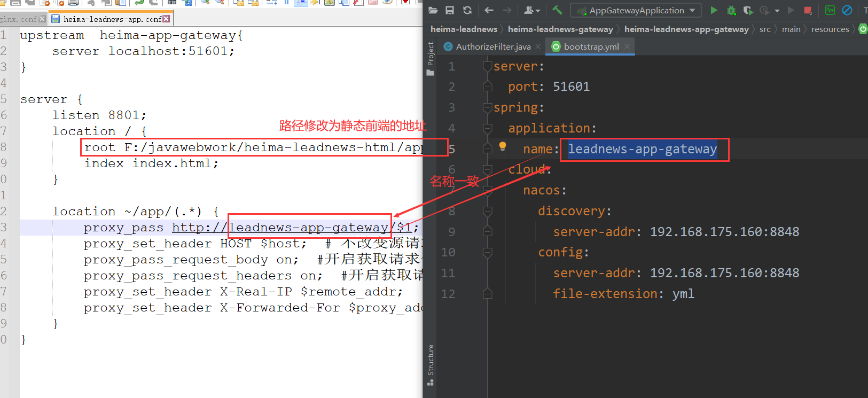Click the fold end marker on line 12

coord(487,294)
